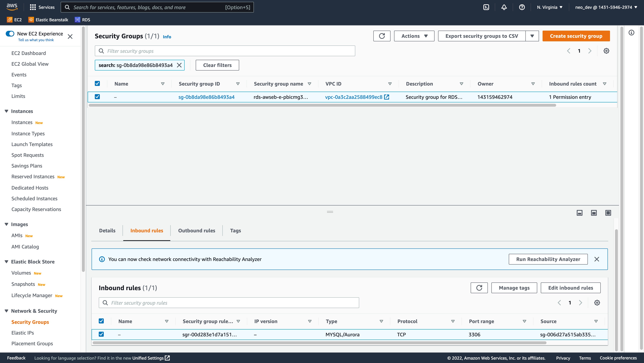Click Clear filters button
Viewport: 644px width, 363px height.
point(217,65)
